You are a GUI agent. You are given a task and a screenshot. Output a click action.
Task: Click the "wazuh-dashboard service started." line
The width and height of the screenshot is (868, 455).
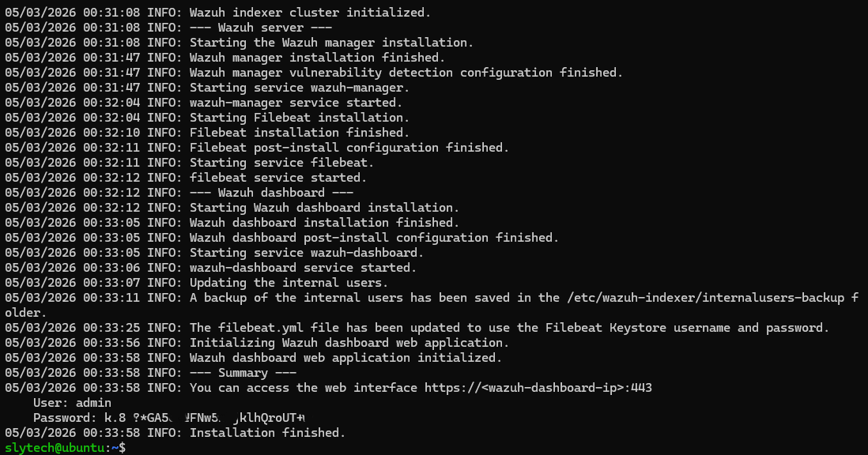click(x=303, y=268)
